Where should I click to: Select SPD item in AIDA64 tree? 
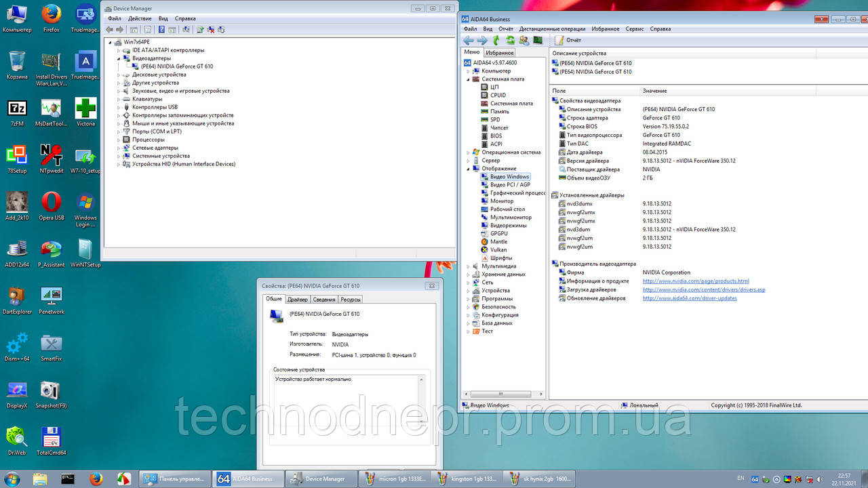[495, 120]
